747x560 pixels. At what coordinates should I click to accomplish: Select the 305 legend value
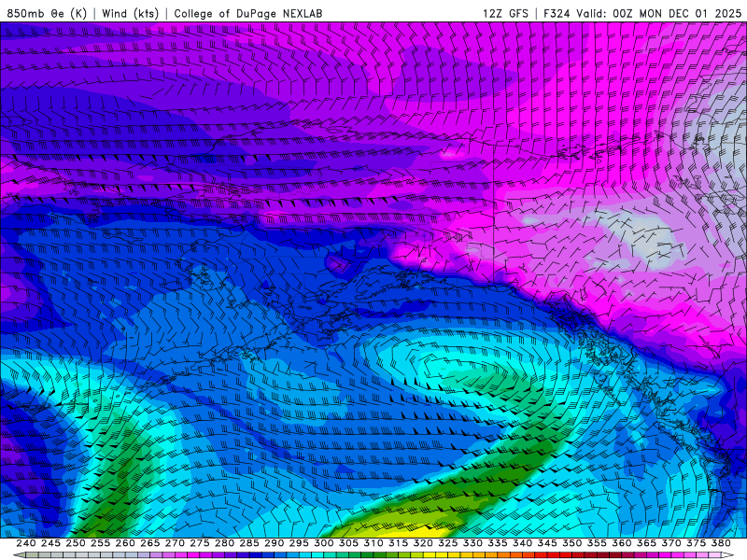pos(348,543)
